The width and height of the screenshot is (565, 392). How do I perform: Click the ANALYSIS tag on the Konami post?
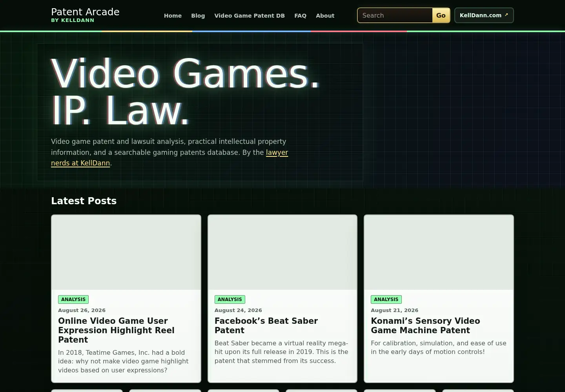coord(386,299)
